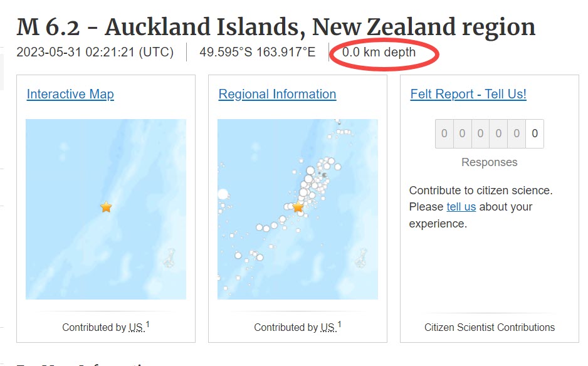Click the 'tell us' hyperlink
The height and width of the screenshot is (366, 588).
(461, 207)
